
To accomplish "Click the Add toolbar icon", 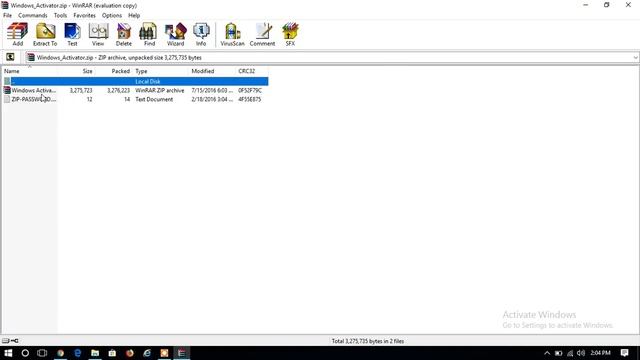I will 18,34.
